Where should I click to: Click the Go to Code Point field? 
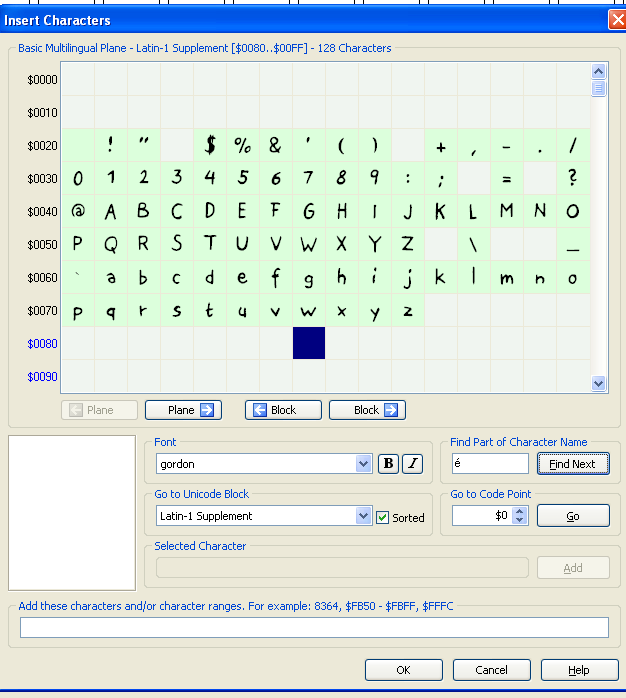tap(482, 516)
